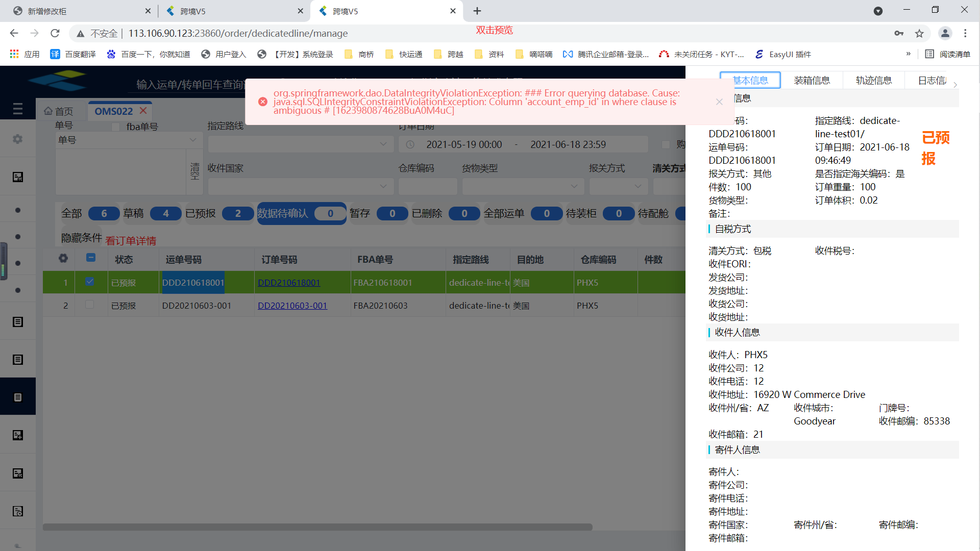Open a new browser tab
Image resolution: width=980 pixels, height=551 pixels.
point(477,11)
